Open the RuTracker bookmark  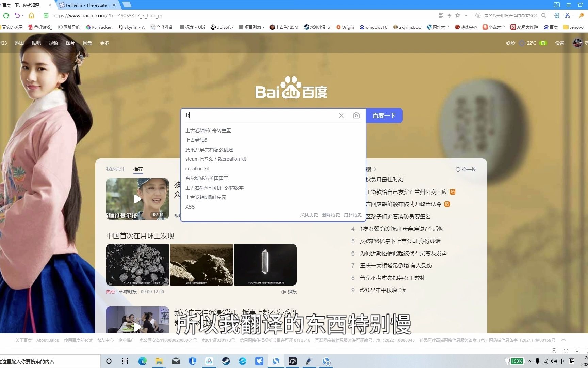pos(99,27)
